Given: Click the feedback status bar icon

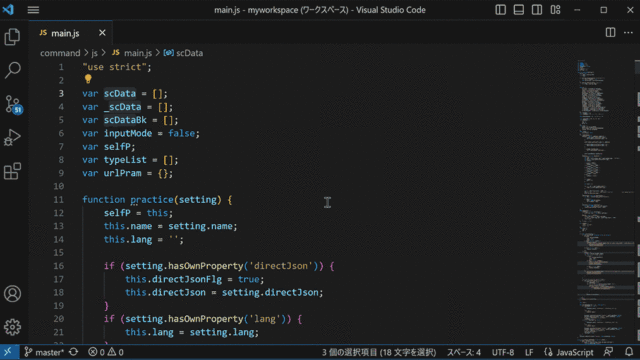Looking at the screenshot, I should [x=609, y=352].
